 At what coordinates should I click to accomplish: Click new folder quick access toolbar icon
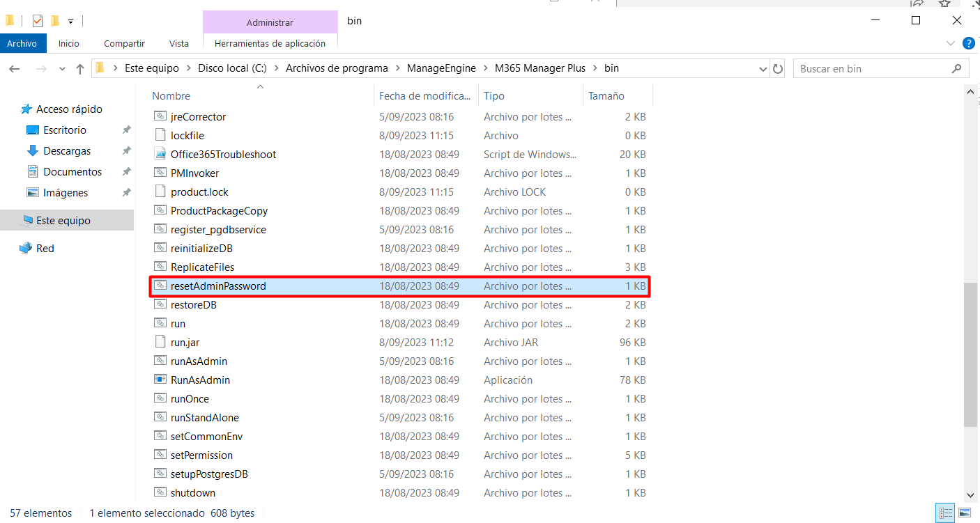(55, 21)
